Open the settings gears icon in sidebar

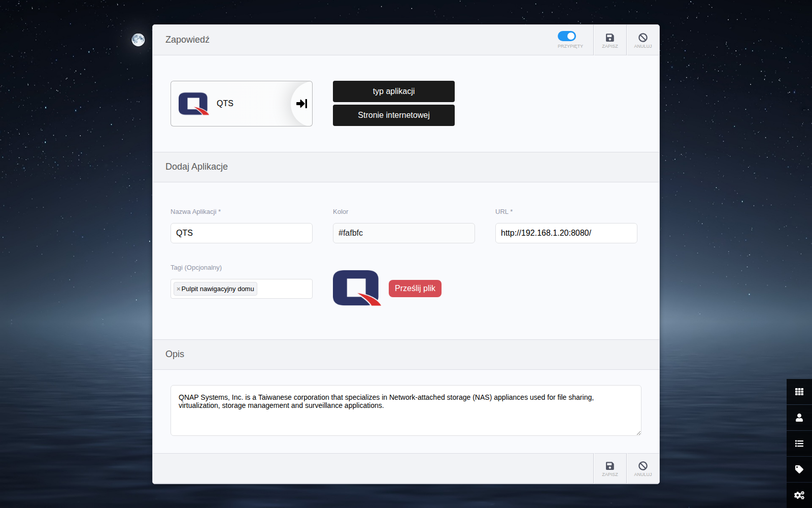pos(799,495)
